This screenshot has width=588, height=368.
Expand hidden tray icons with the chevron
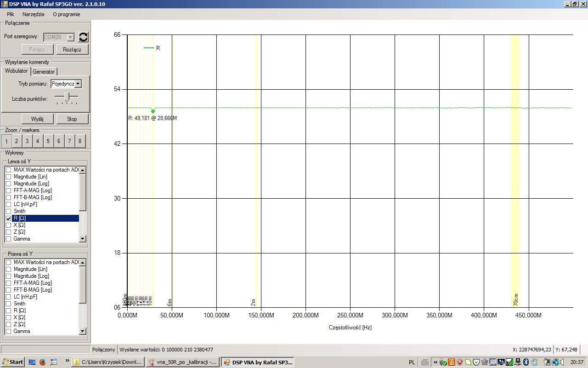click(x=435, y=362)
